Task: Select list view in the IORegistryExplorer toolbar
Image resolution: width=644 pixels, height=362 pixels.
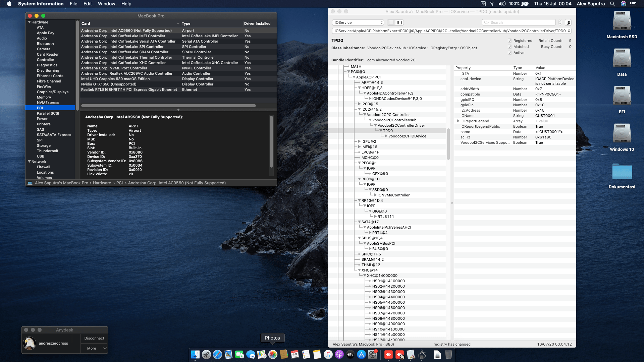Action: pyautogui.click(x=391, y=22)
